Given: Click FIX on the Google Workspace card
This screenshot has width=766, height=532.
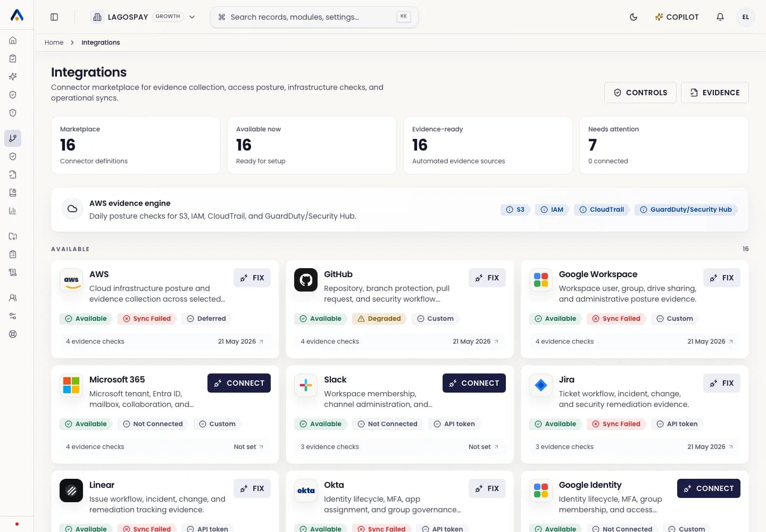Looking at the screenshot, I should pyautogui.click(x=722, y=278).
